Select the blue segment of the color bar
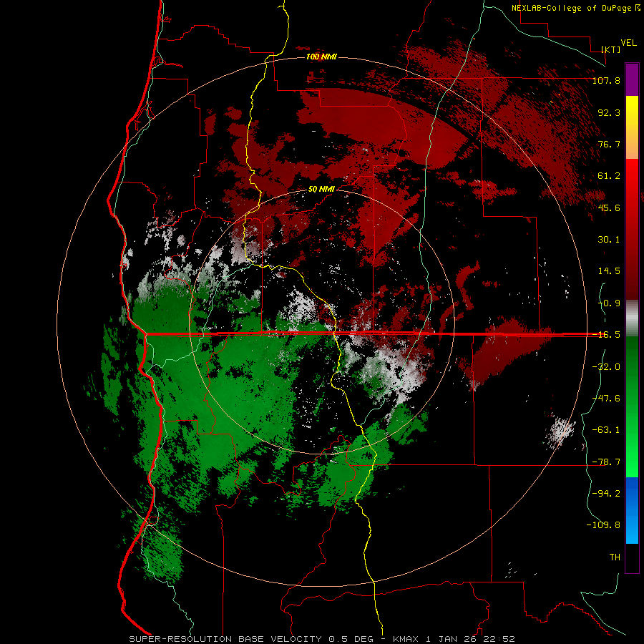 [x=632, y=510]
